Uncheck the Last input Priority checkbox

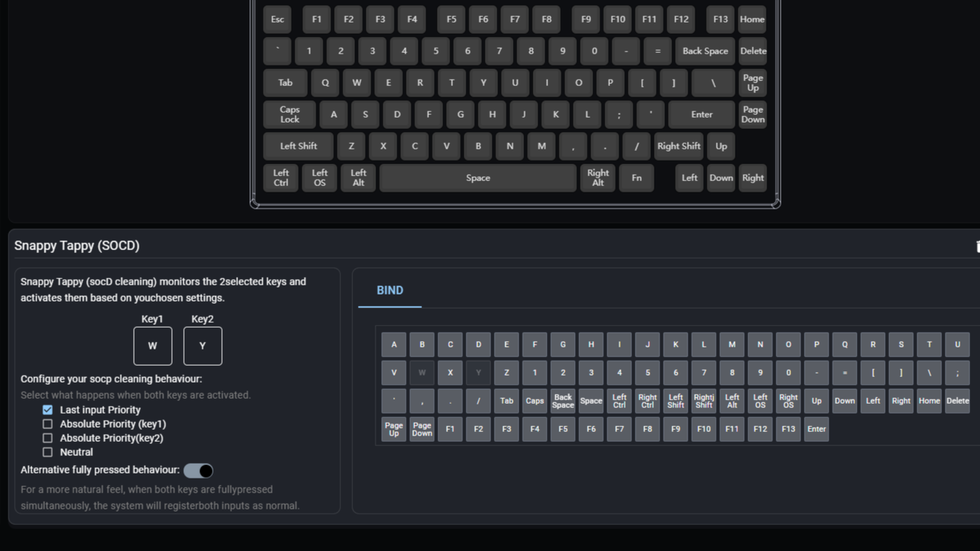(48, 410)
